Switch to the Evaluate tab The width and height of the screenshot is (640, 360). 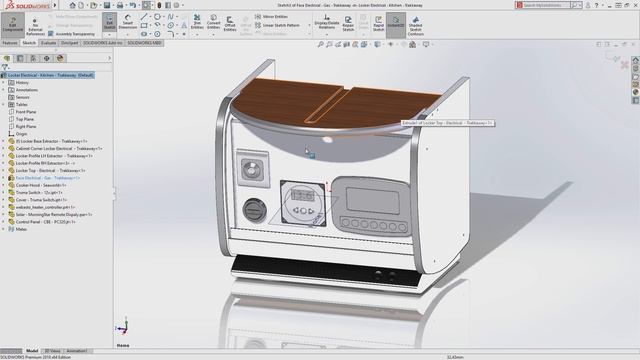click(48, 43)
